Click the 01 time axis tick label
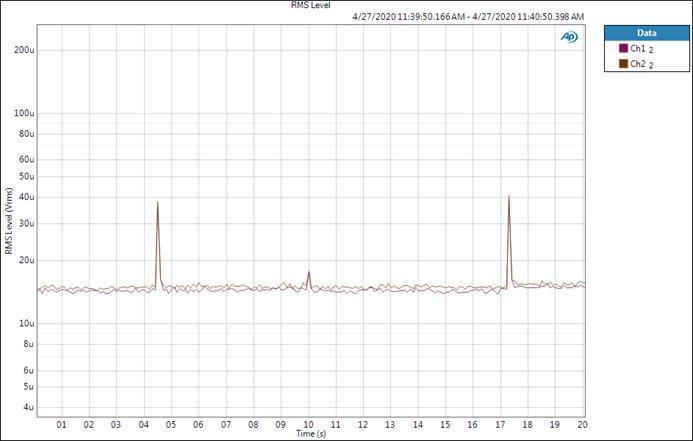 tap(61, 425)
